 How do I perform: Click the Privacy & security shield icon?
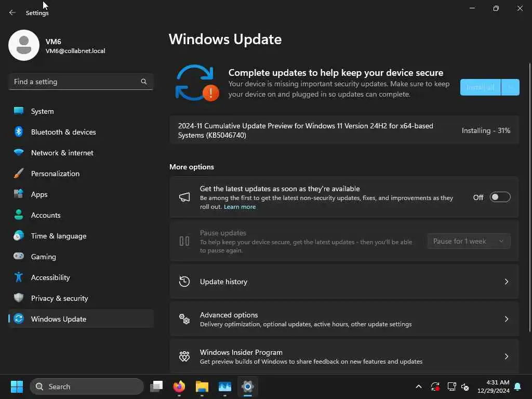[19, 298]
